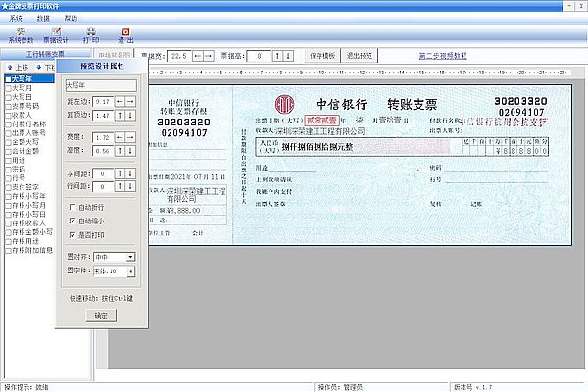Check the 出票人账号 item in field list

pos(8,133)
